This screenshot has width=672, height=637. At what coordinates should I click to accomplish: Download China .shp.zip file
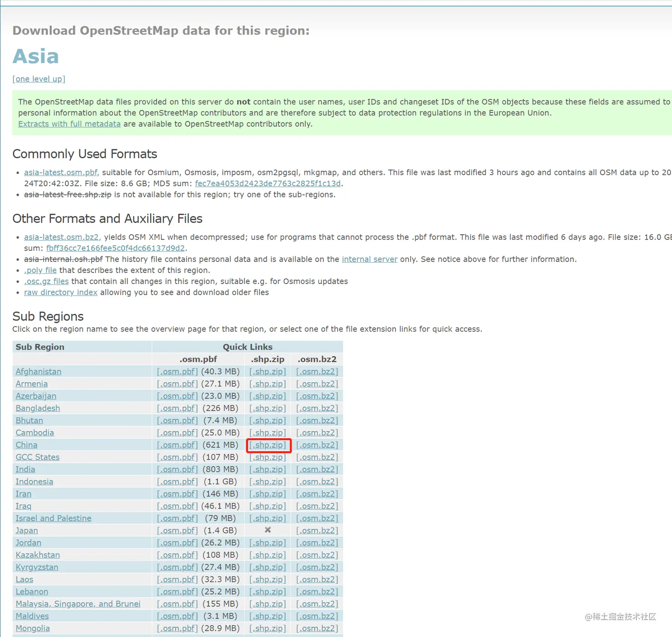268,445
